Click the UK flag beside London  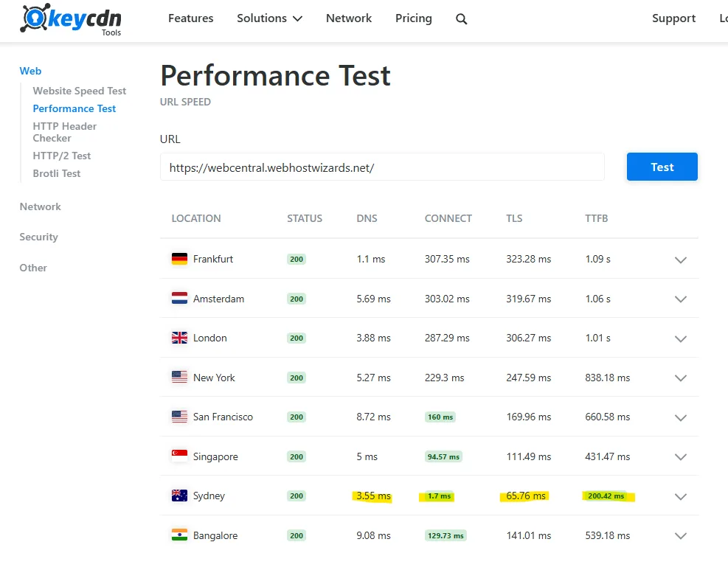pos(179,338)
